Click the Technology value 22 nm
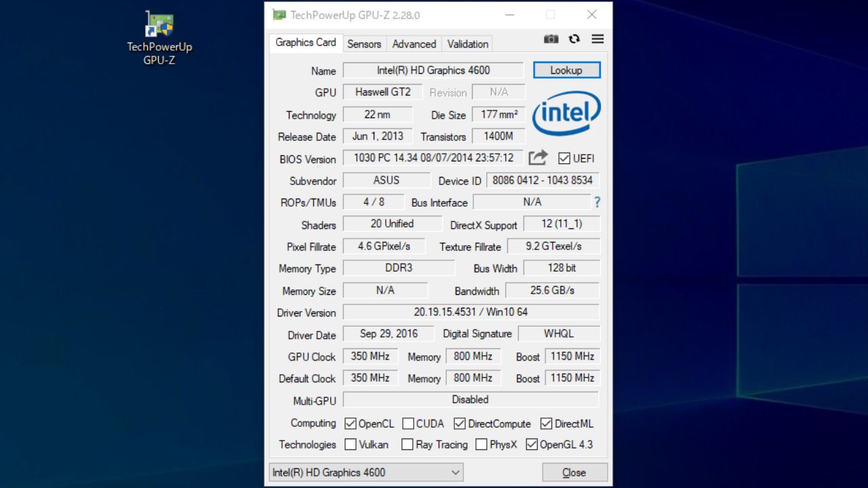This screenshot has height=488, width=868. tap(378, 115)
